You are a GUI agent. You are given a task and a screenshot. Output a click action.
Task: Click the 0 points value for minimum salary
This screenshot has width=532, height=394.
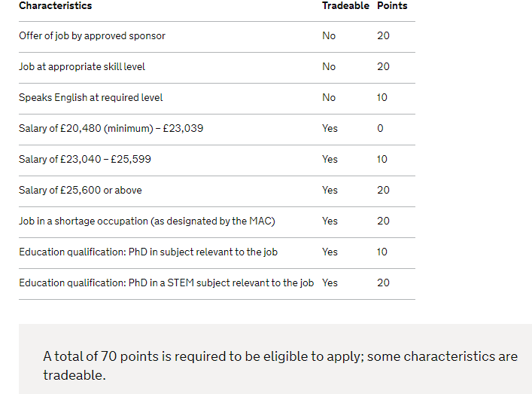point(380,128)
